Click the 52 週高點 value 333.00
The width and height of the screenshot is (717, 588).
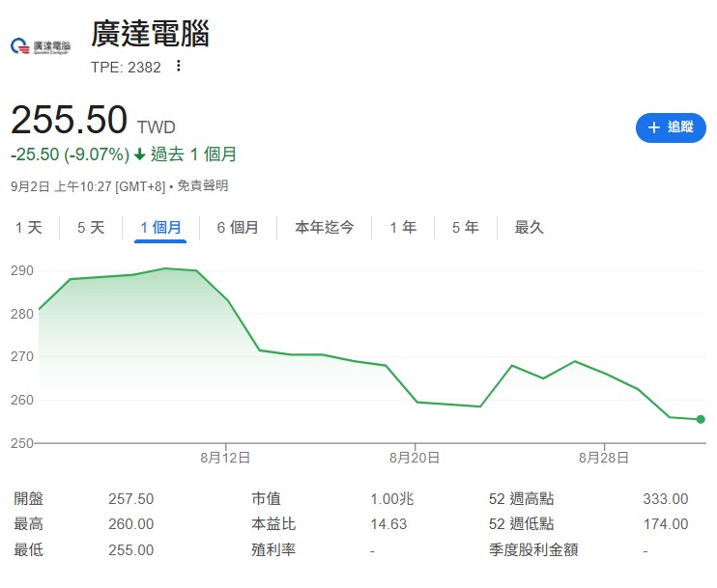click(x=666, y=499)
